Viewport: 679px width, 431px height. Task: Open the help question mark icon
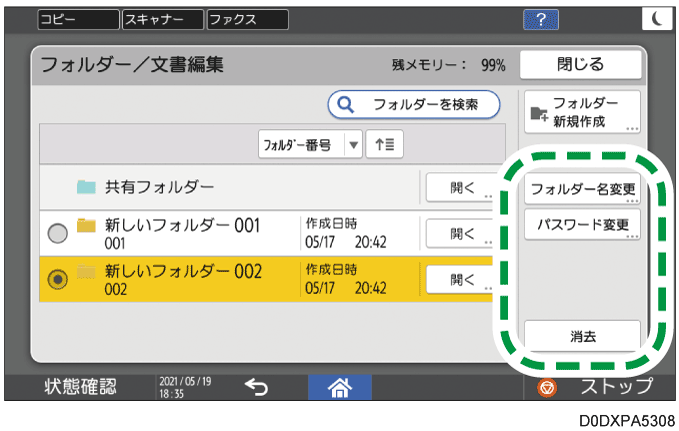click(540, 19)
